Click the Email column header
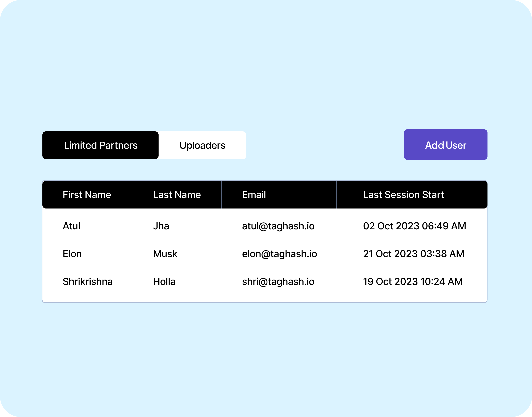Image resolution: width=532 pixels, height=417 pixels. pos(254,195)
